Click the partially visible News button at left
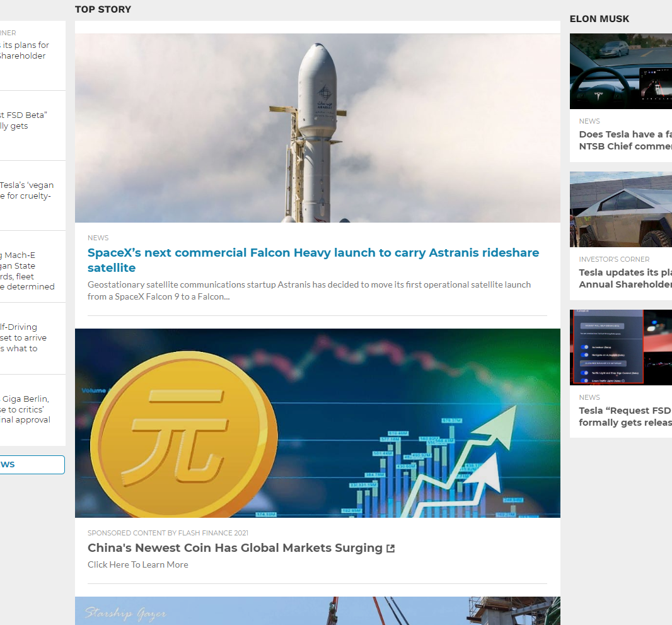 click(x=32, y=465)
